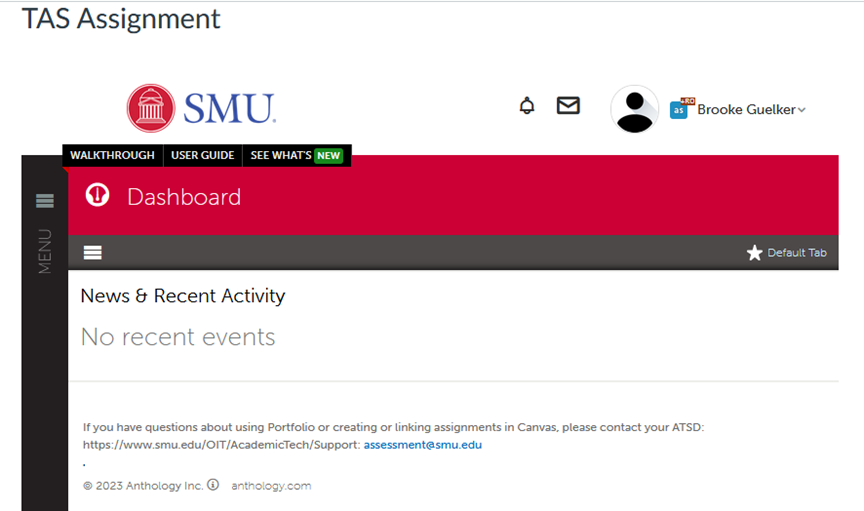This screenshot has width=864, height=511.
Task: Click the Dashboard heading text
Action: pyautogui.click(x=184, y=197)
